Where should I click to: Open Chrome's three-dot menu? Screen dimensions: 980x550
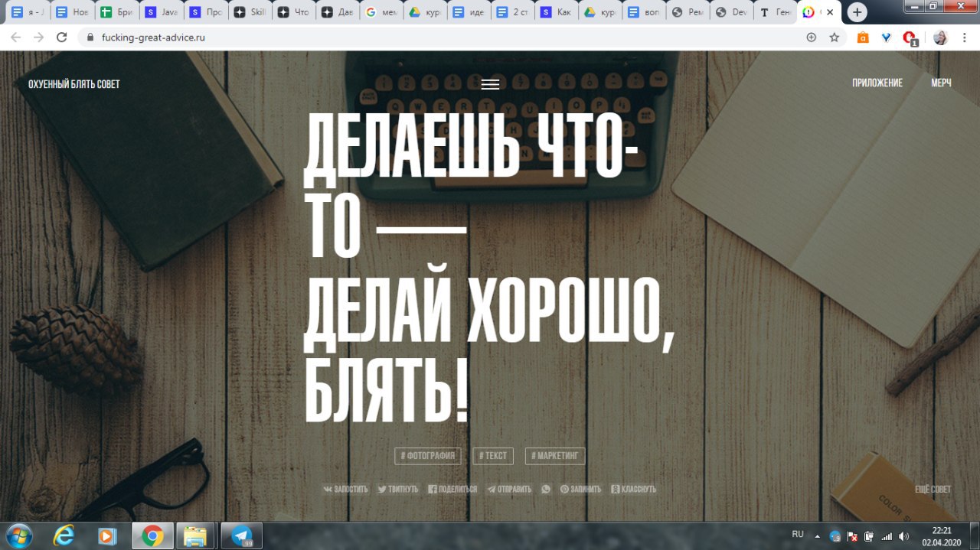click(964, 37)
